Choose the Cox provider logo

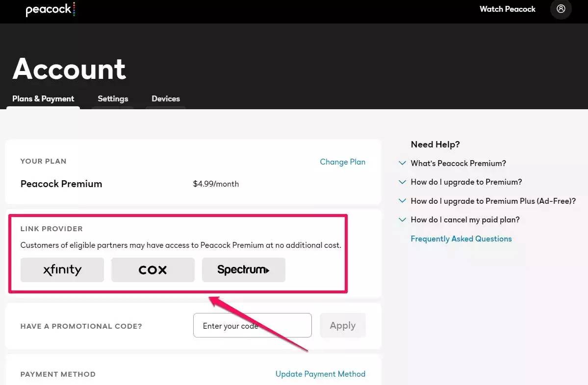coord(153,270)
